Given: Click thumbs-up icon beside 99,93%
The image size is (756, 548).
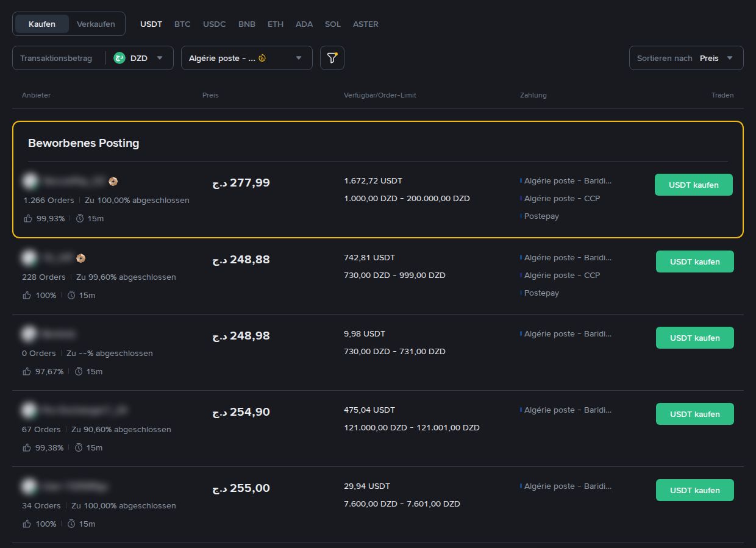Looking at the screenshot, I should (28, 218).
